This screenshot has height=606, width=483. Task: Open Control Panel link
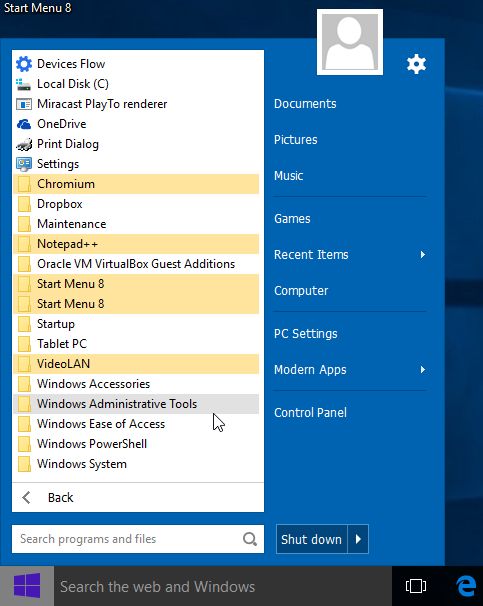[x=310, y=412]
